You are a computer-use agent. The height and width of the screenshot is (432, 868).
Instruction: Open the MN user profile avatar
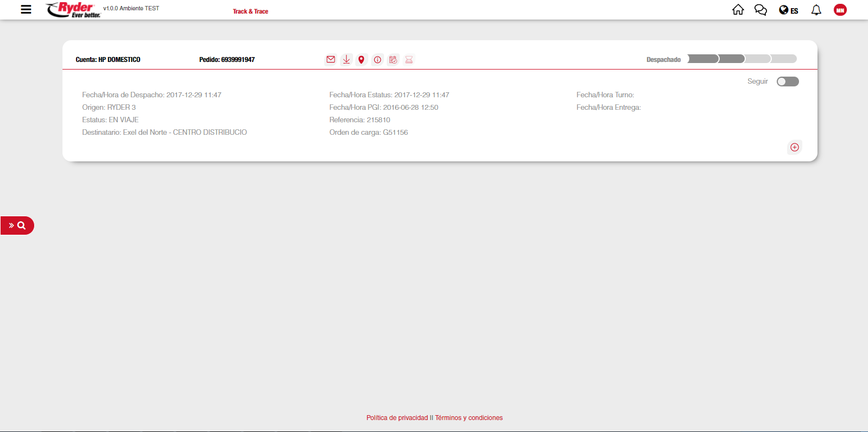840,10
